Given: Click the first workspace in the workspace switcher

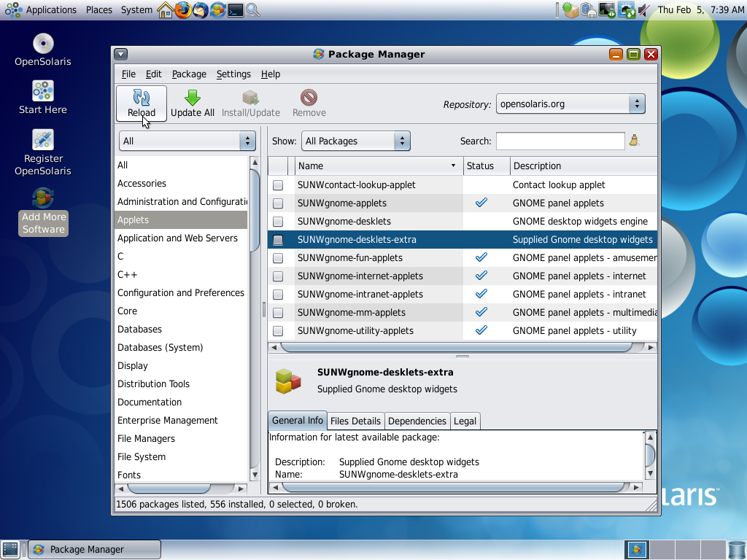Looking at the screenshot, I should [637, 549].
